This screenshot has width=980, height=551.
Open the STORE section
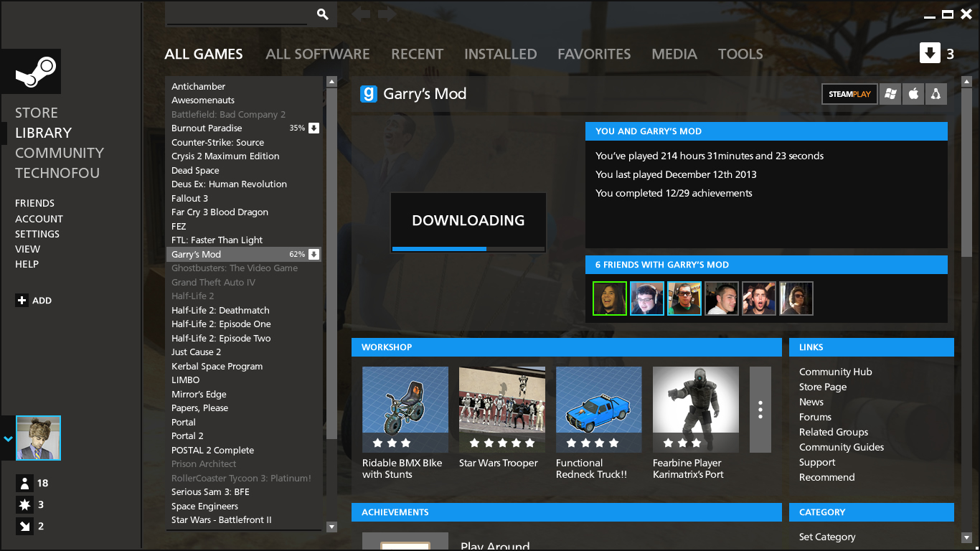pos(37,113)
